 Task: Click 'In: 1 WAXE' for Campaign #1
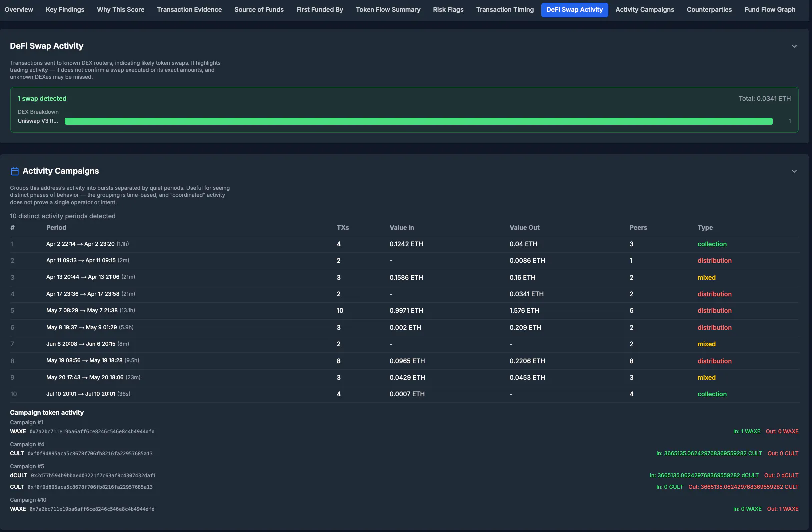(746, 432)
